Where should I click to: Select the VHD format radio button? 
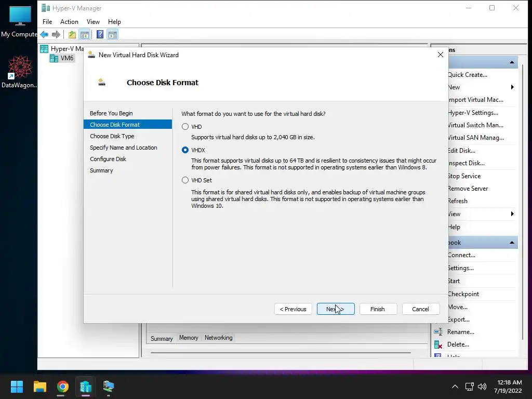185,127
